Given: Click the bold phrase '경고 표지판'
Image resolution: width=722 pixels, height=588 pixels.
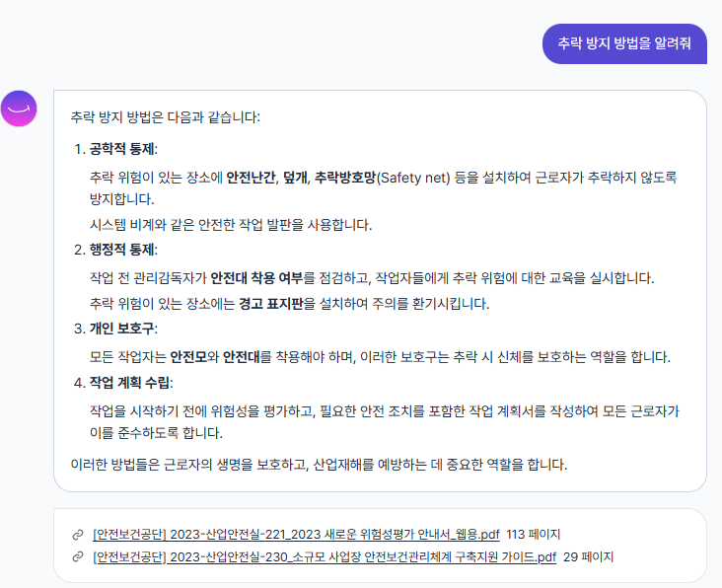Looking at the screenshot, I should click(271, 303).
